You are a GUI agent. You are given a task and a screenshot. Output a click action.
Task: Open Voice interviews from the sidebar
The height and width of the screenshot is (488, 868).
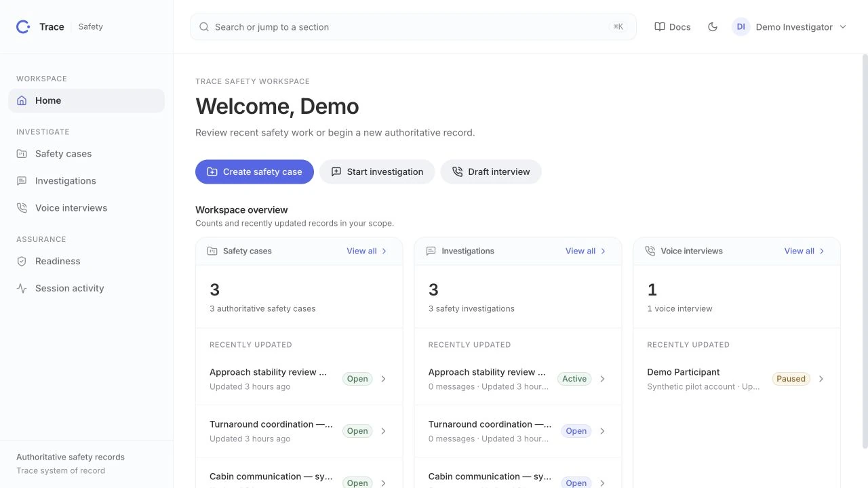[87, 208]
